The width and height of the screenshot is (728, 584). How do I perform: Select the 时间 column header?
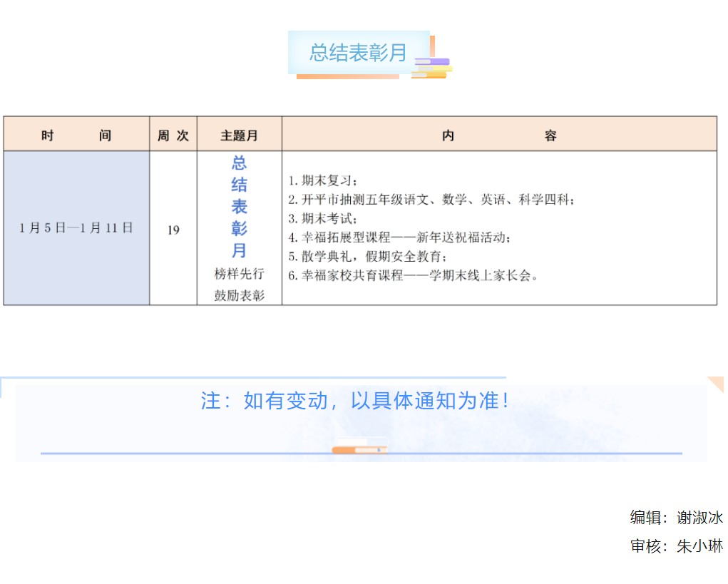click(x=76, y=135)
